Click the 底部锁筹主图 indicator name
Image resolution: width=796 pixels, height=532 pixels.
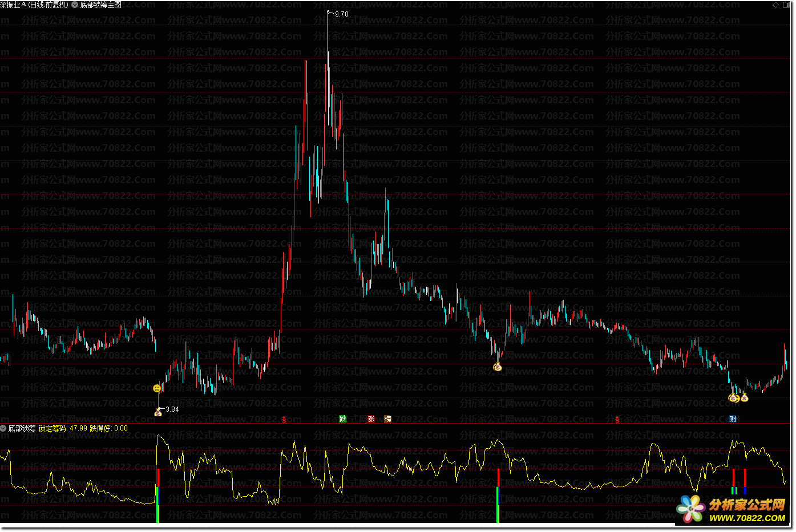tap(101, 5)
